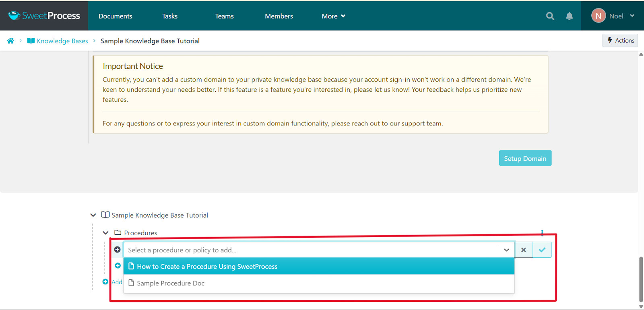
Task: Cancel selection with the X button
Action: point(524,250)
